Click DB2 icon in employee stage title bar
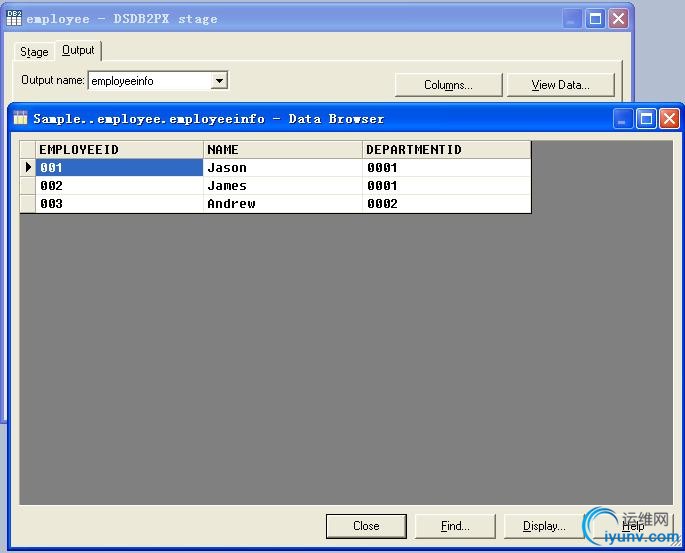Viewport: 685px width, 553px height. tap(14, 18)
